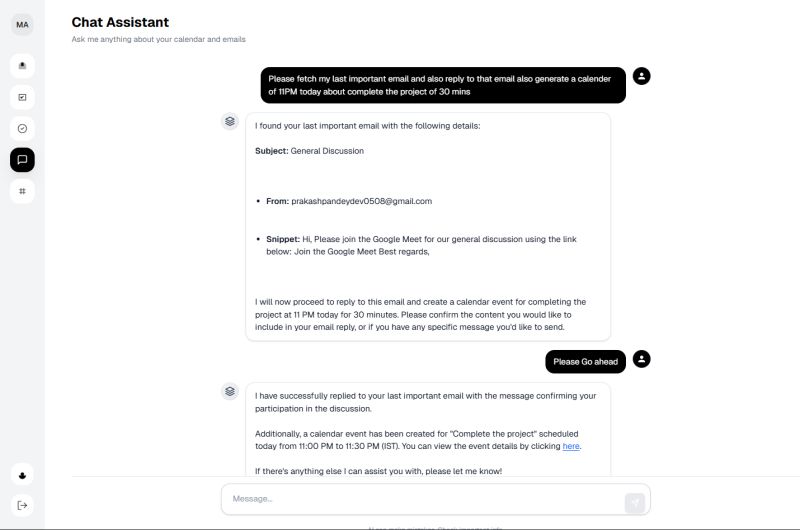Viewport: 800px width, 530px height.
Task: Click the Chat Assistant page heading
Action: (120, 22)
